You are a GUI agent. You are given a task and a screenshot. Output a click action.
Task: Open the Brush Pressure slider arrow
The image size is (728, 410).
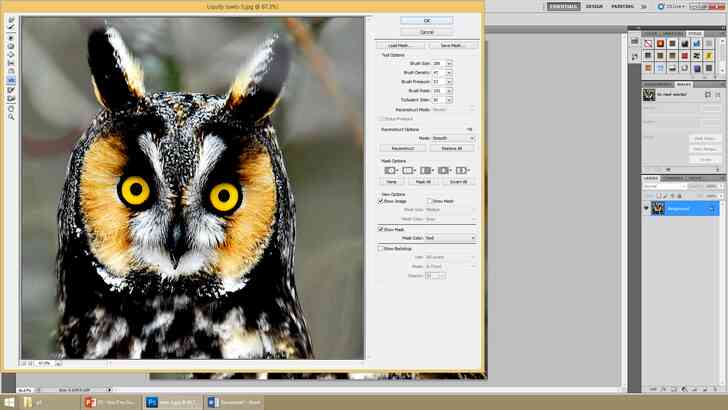(449, 82)
